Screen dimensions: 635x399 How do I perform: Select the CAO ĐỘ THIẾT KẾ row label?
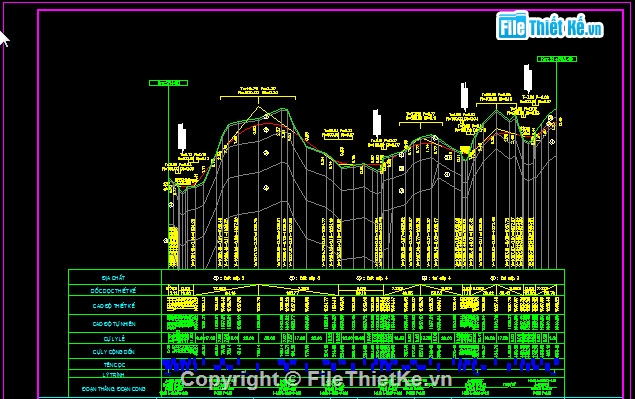(114, 306)
